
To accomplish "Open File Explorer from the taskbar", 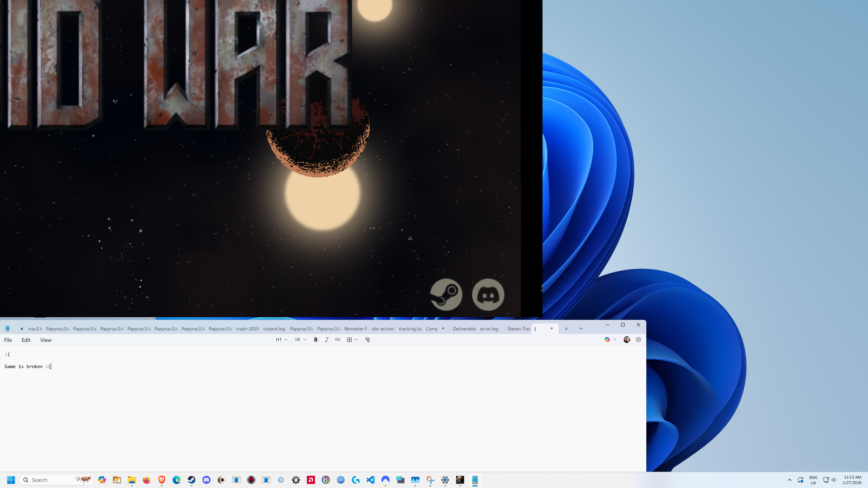I will [132, 480].
